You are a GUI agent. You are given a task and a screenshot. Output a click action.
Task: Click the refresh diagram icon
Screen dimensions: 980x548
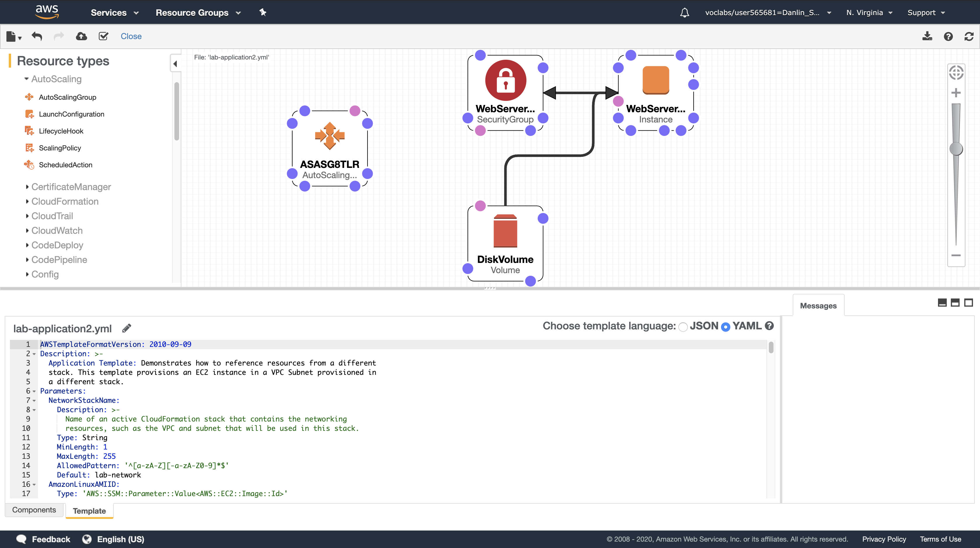(x=969, y=36)
